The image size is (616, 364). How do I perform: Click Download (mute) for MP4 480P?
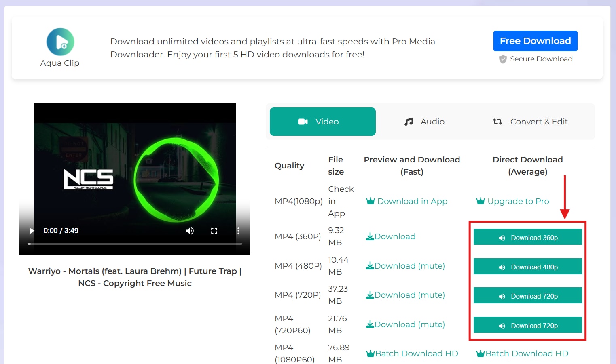point(406,266)
